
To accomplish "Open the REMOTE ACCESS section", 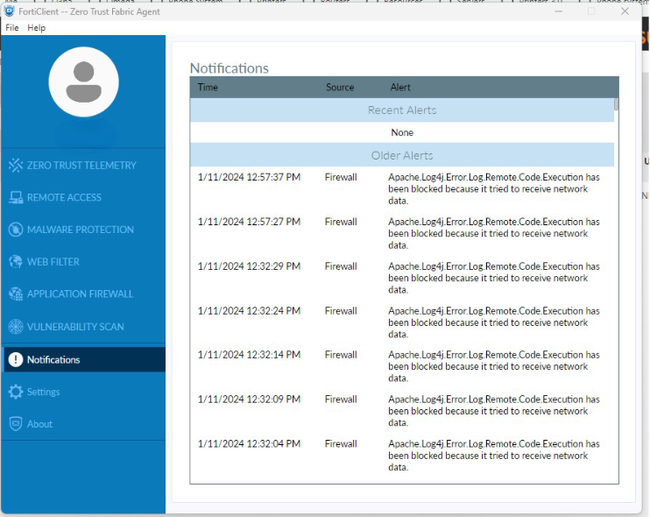I will [x=64, y=197].
